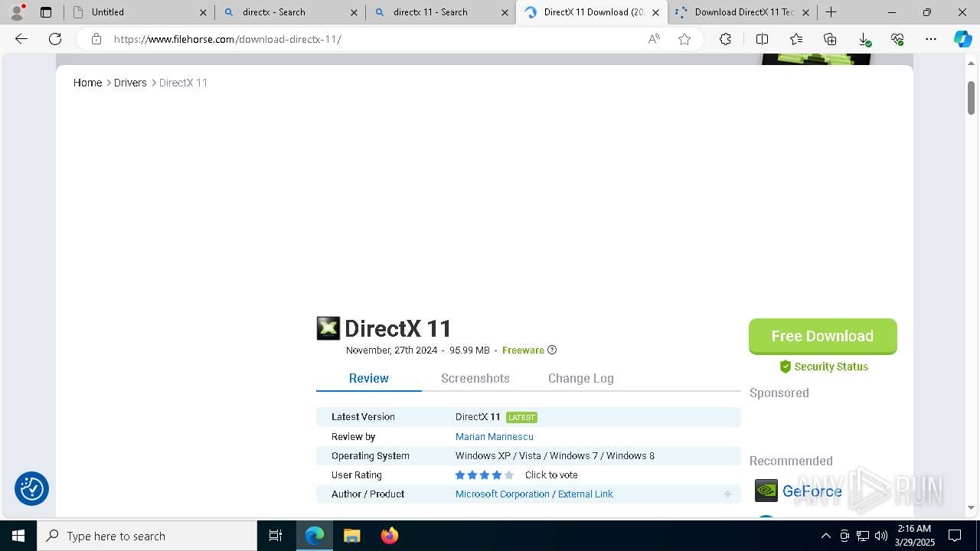Open reviewer Marian Marinescu link
Image resolution: width=980 pixels, height=551 pixels.
click(495, 436)
